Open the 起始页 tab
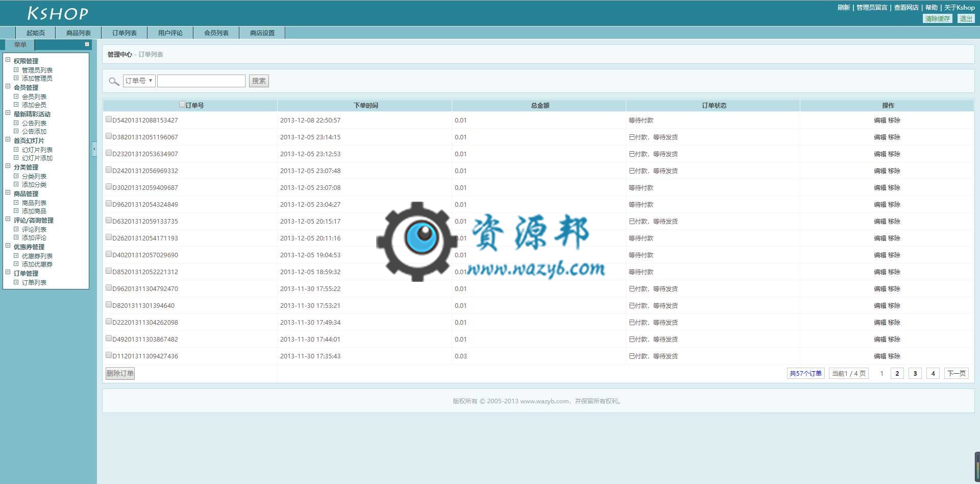The width and height of the screenshot is (980, 484). [x=35, y=33]
